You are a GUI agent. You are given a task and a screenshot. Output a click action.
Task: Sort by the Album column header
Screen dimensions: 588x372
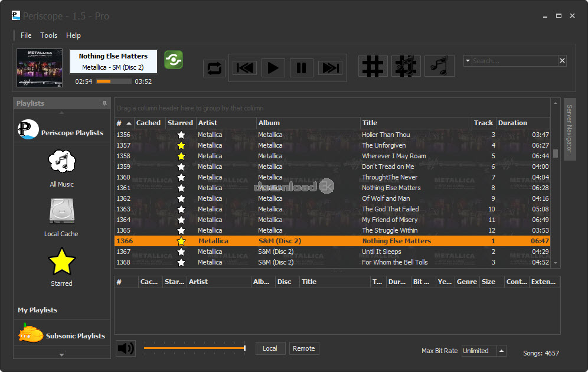pyautogui.click(x=308, y=123)
